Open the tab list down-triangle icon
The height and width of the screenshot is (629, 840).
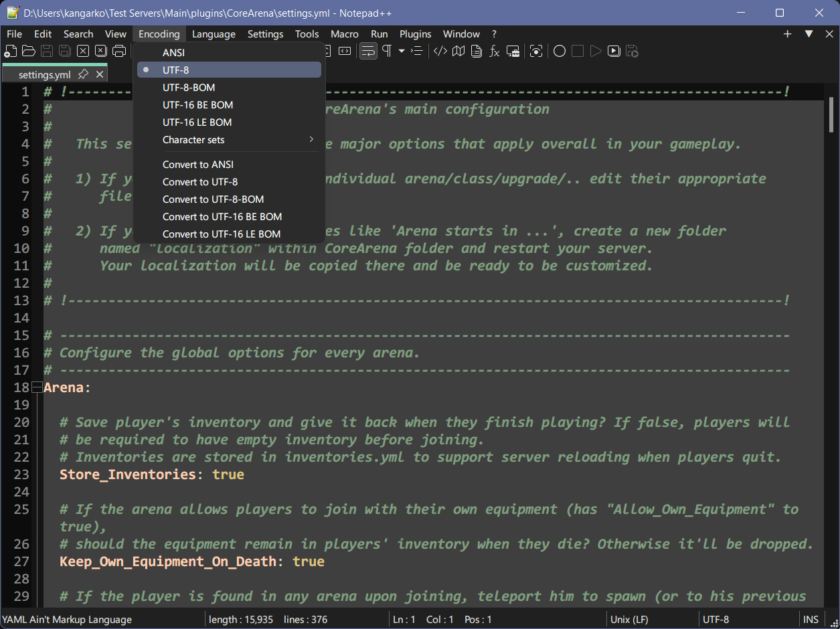(x=809, y=34)
